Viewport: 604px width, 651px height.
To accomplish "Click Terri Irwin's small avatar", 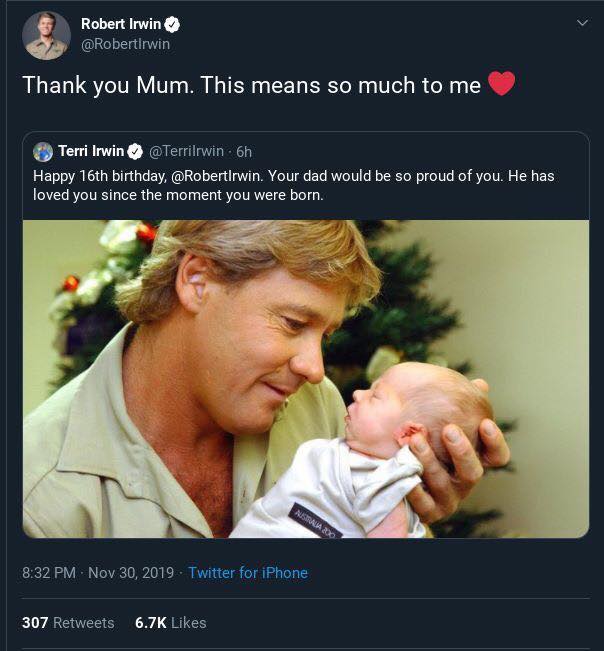I will [x=43, y=152].
